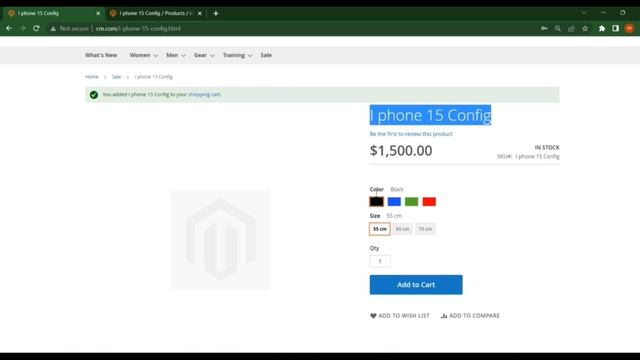Click the green success checkmark icon
The height and width of the screenshot is (360, 640).
(94, 95)
